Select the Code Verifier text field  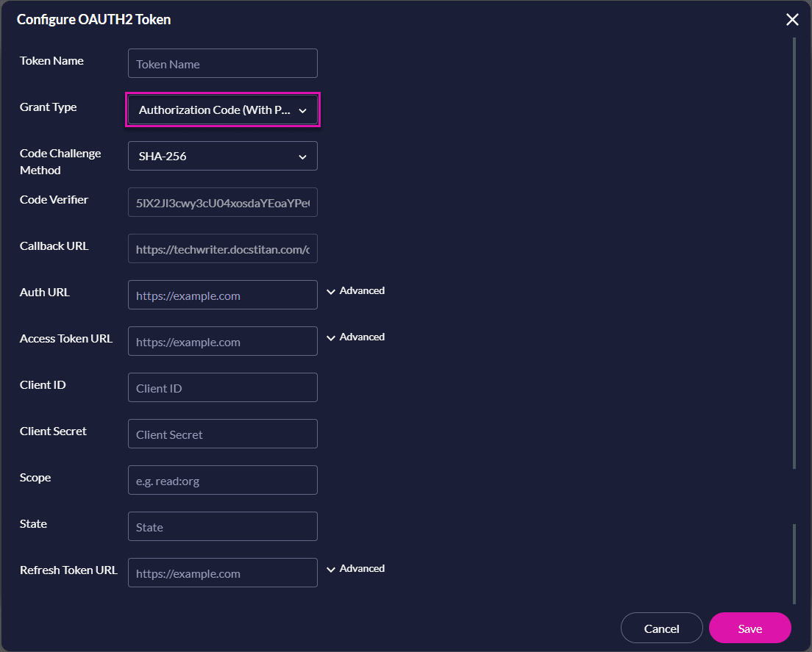pos(222,202)
